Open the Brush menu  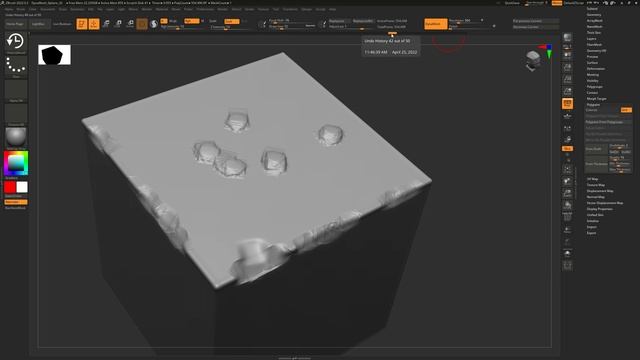(21, 9)
